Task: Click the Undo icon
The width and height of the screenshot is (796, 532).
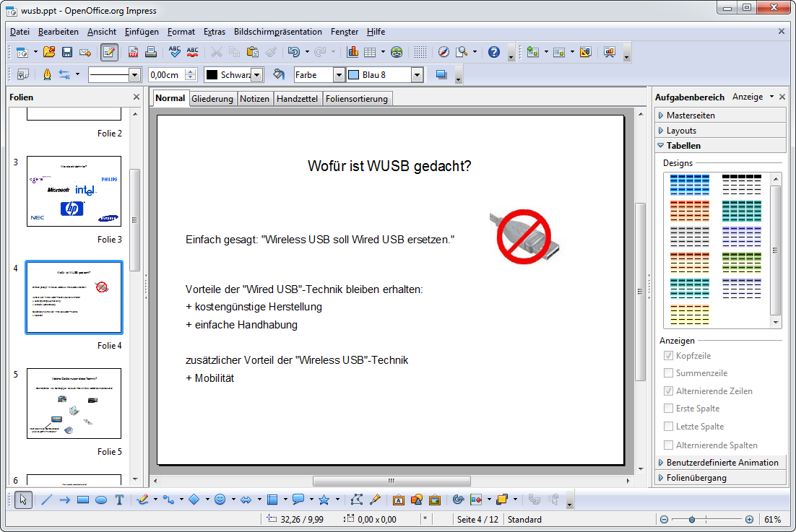Action: click(x=293, y=51)
